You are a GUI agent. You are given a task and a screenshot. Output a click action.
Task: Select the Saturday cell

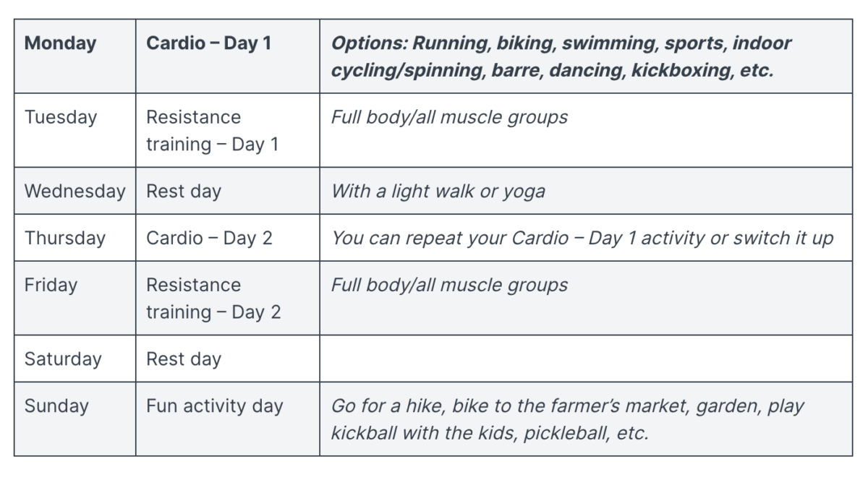[x=75, y=359]
